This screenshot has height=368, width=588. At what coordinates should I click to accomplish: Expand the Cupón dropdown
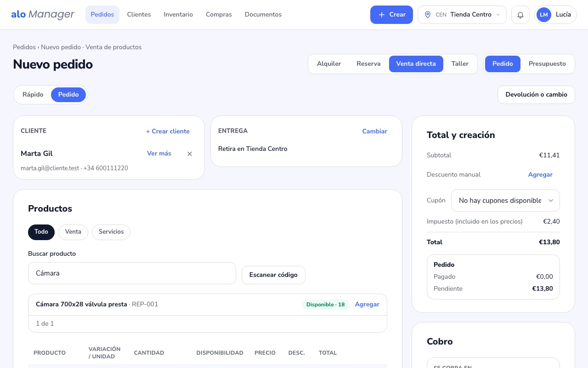[x=505, y=201]
